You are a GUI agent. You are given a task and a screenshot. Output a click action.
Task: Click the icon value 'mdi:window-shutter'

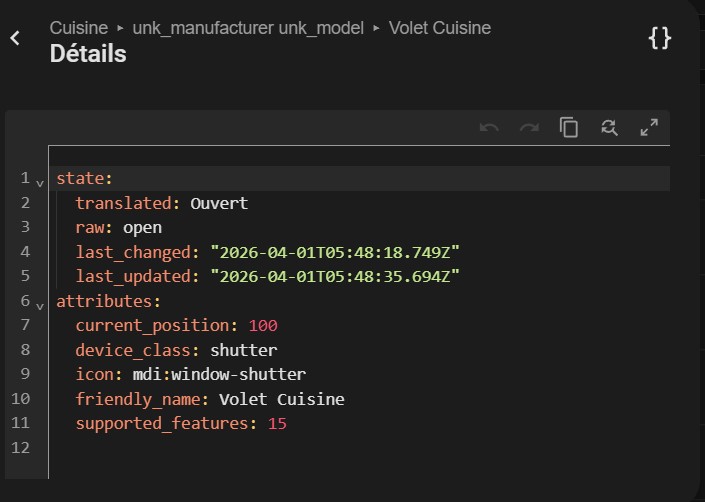[219, 374]
